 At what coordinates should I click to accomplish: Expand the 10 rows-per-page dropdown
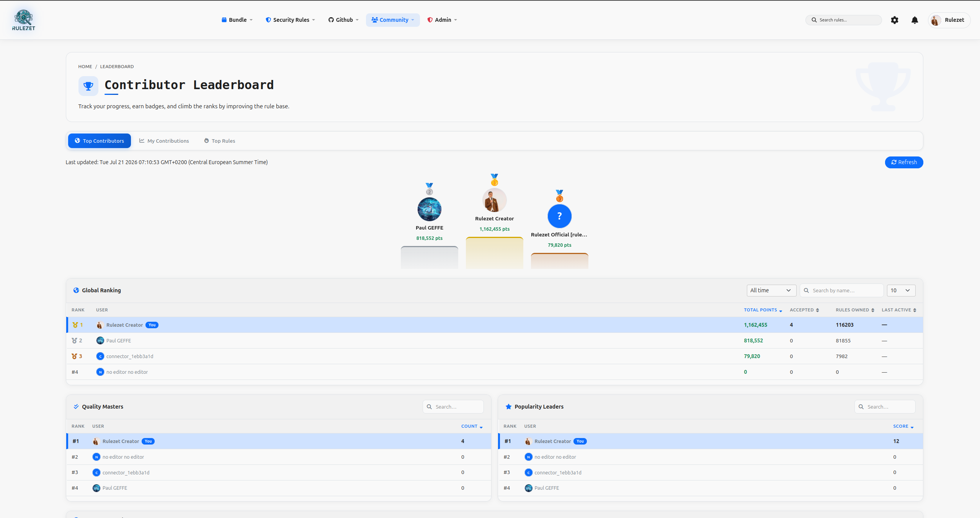(901, 290)
